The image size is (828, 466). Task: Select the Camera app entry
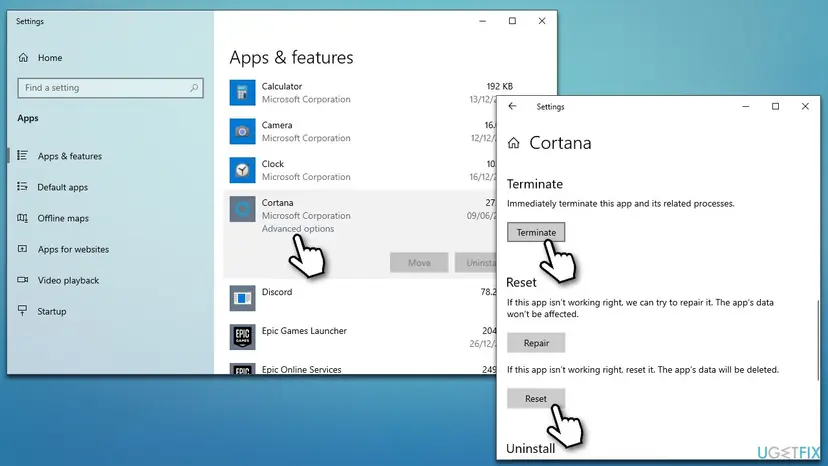coord(360,132)
